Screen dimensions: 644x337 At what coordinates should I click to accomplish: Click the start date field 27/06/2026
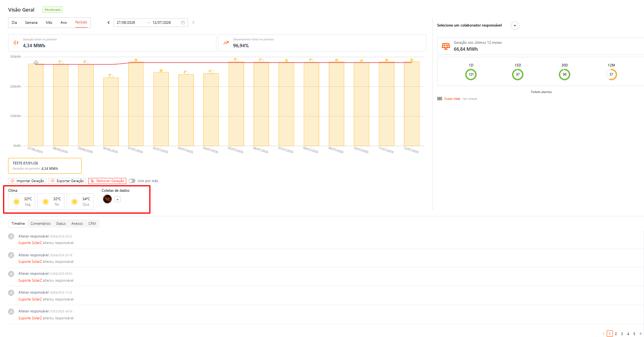pos(126,23)
